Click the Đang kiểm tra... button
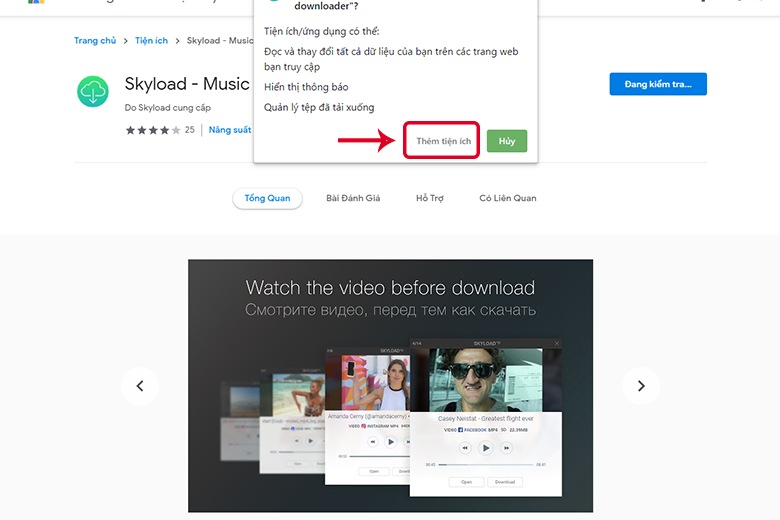The width and height of the screenshot is (780, 520). pos(658,84)
